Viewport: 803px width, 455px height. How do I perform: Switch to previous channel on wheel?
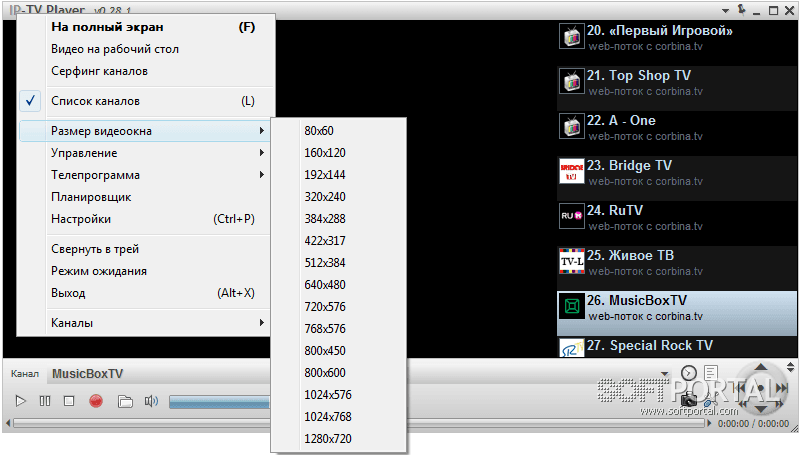(x=739, y=388)
